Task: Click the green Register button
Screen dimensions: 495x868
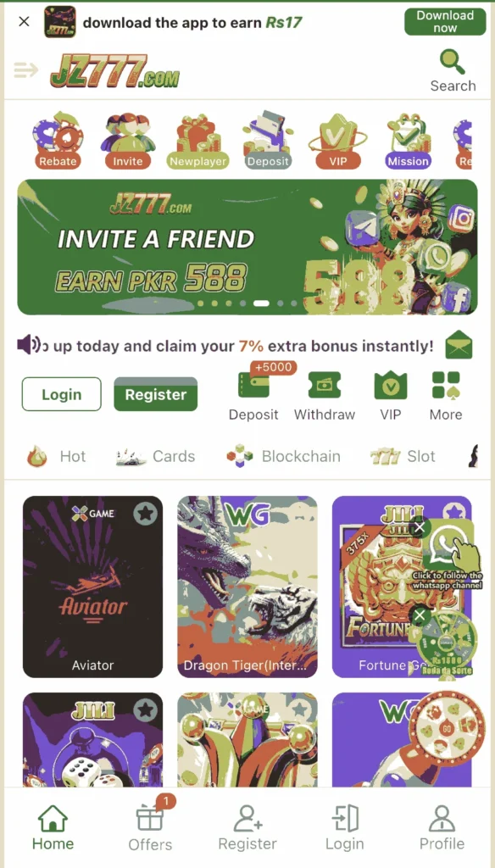Action: 156,394
